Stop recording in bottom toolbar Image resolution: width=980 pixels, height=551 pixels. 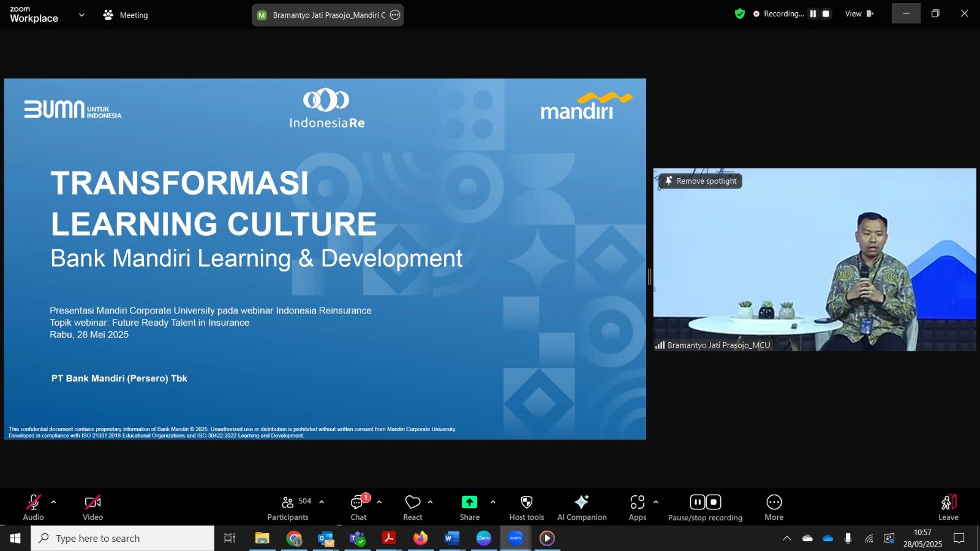(x=714, y=502)
